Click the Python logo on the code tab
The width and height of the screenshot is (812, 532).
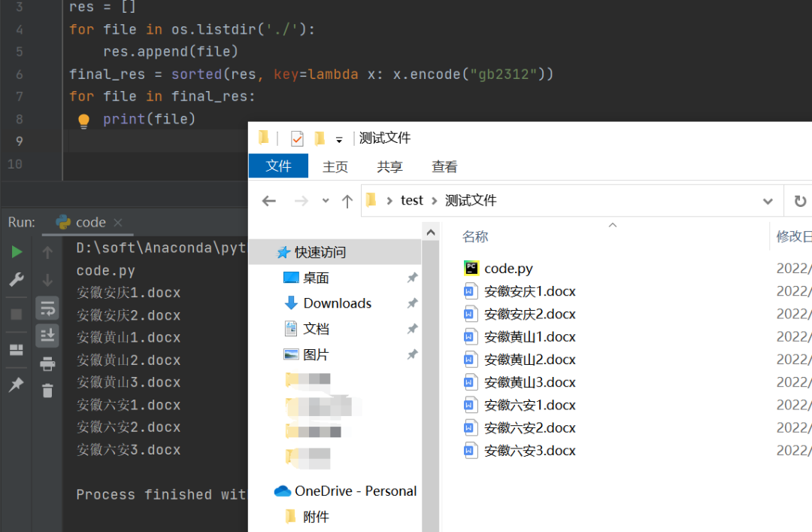63,222
